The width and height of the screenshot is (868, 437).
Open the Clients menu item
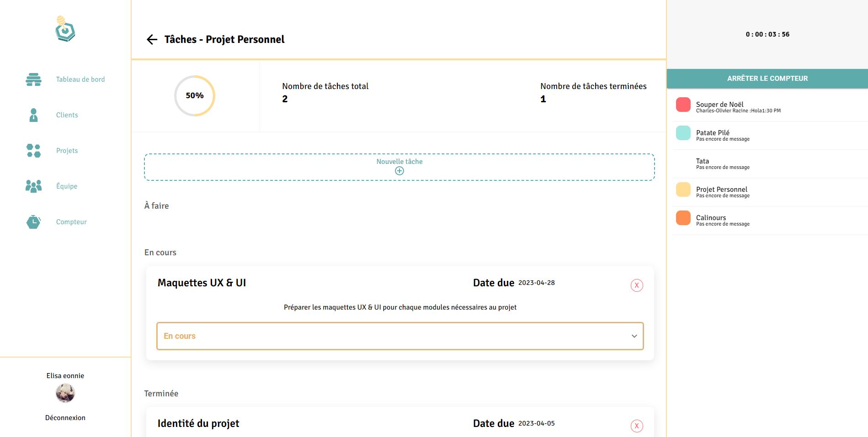tap(67, 115)
